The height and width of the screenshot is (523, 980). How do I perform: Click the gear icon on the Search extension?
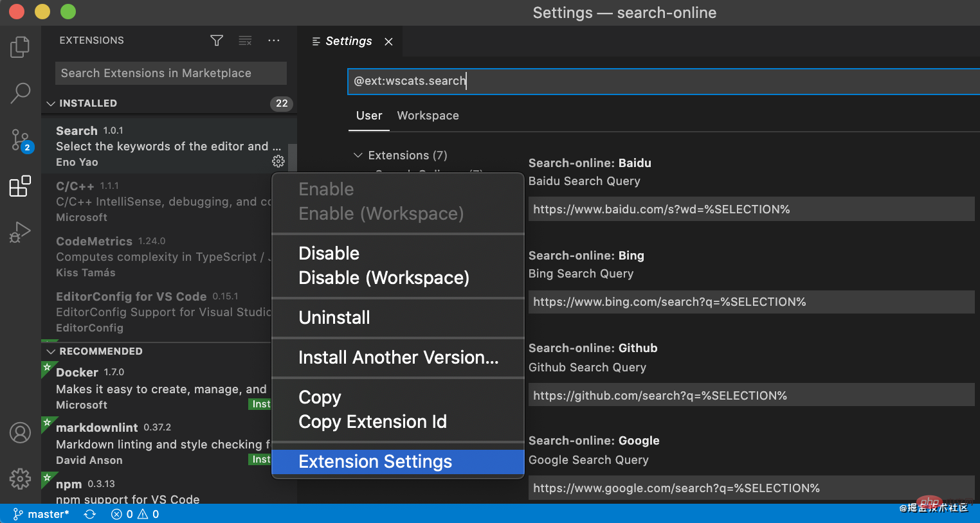(x=278, y=161)
